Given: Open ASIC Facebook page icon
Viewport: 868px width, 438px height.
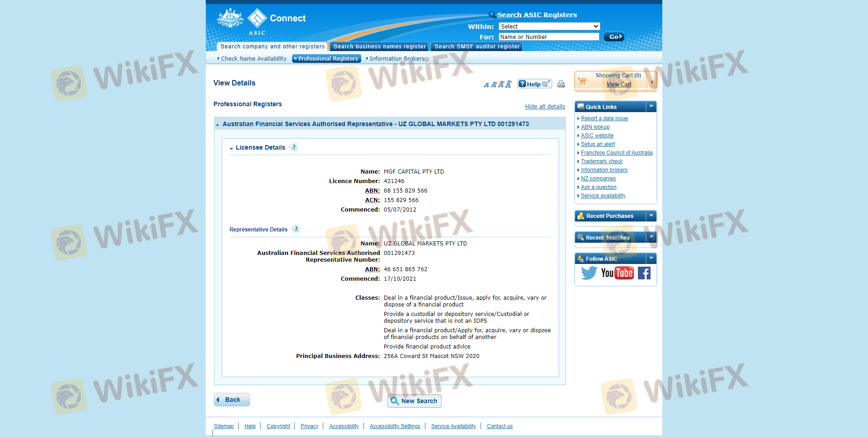Looking at the screenshot, I should click(644, 273).
